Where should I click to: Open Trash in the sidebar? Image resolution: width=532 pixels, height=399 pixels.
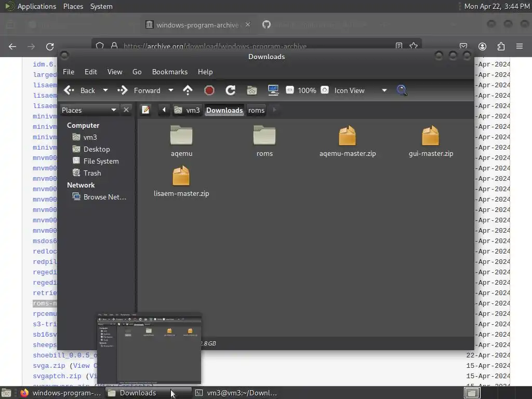tap(87, 173)
